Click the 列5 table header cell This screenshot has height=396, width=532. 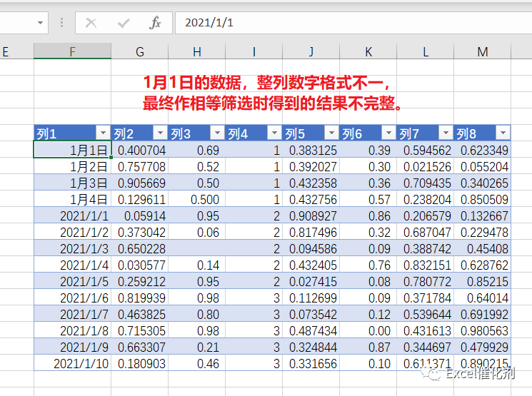pos(311,133)
